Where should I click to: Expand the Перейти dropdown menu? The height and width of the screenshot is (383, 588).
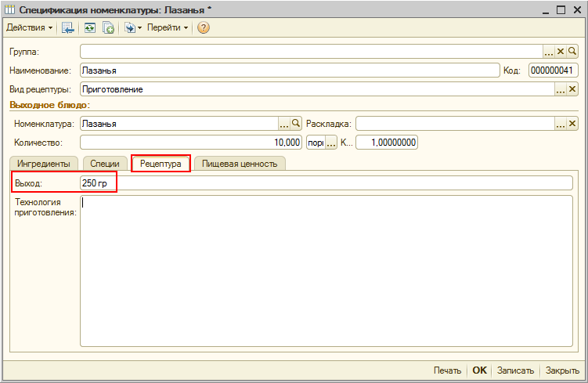[168, 27]
